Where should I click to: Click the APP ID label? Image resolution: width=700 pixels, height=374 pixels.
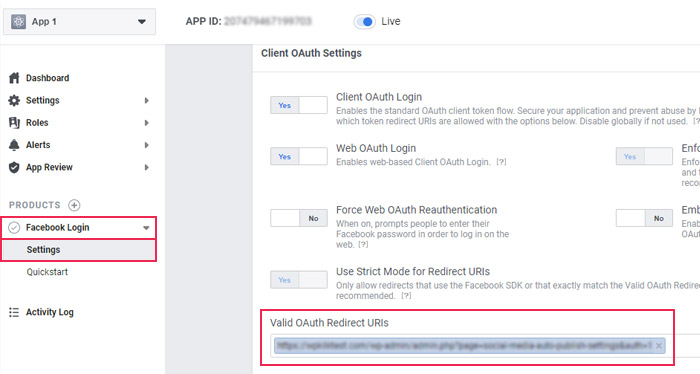click(x=203, y=21)
